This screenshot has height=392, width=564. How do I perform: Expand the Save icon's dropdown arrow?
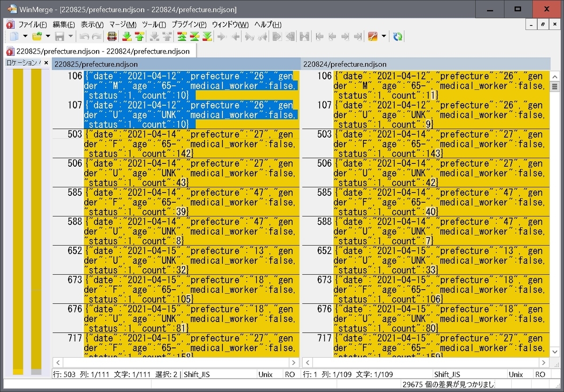(70, 36)
